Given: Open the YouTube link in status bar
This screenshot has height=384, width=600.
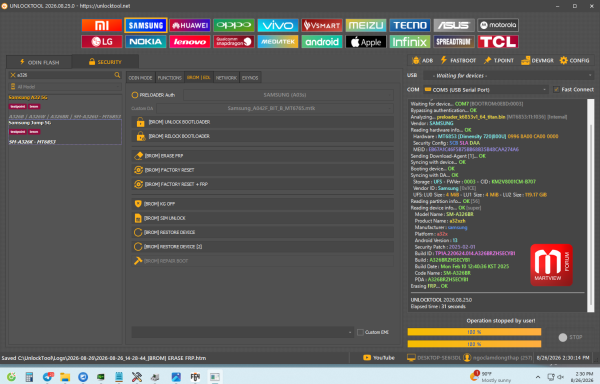Looking at the screenshot, I should (x=378, y=358).
